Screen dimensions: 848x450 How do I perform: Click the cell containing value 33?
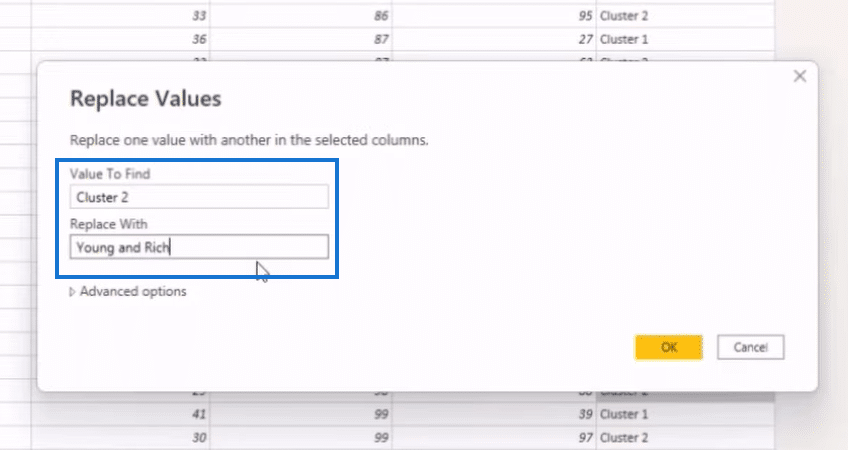121,16
